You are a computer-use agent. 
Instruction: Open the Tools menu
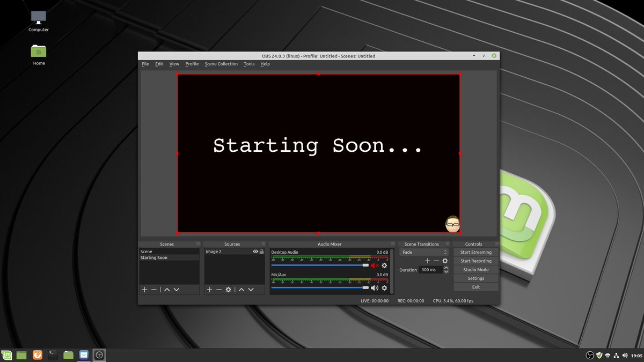(x=249, y=64)
